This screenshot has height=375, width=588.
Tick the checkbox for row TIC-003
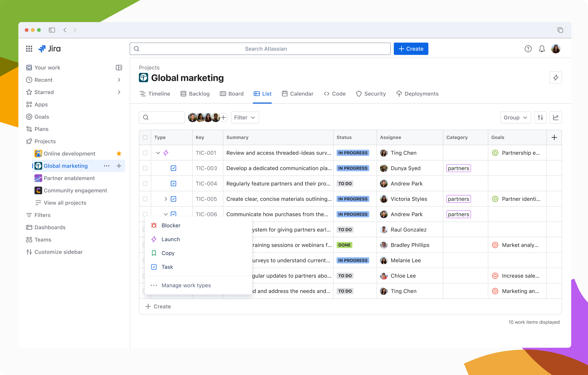click(x=145, y=168)
